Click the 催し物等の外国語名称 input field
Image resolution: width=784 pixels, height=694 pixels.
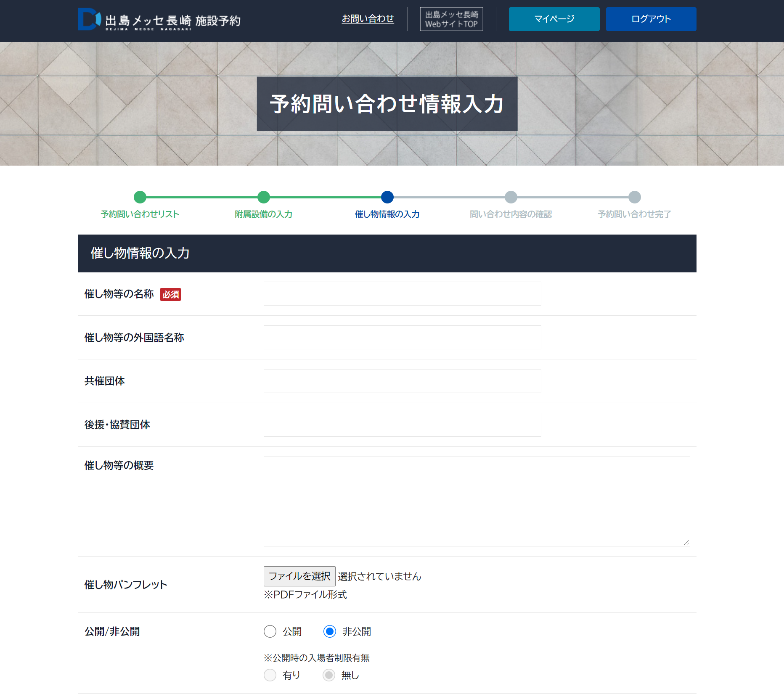pos(402,338)
